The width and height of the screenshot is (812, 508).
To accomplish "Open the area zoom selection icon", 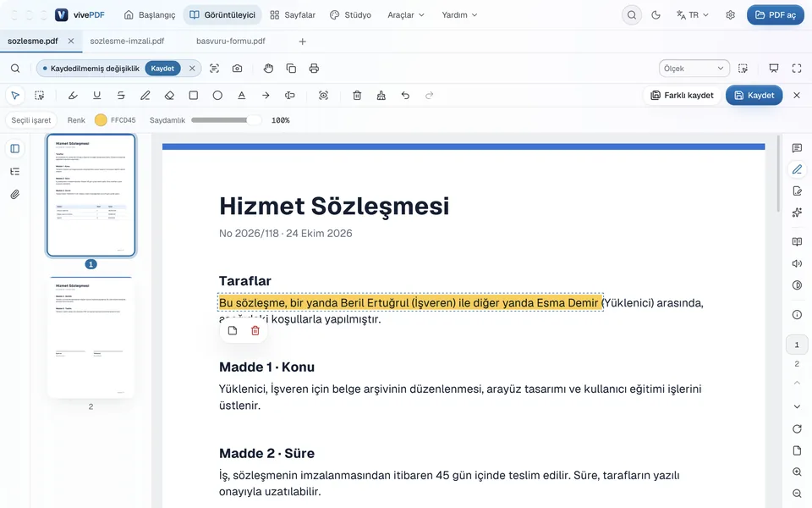I will pos(743,69).
